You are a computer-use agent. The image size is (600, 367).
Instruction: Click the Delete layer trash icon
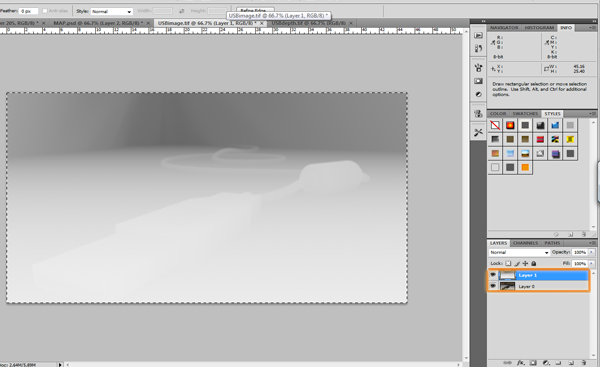pyautogui.click(x=584, y=362)
